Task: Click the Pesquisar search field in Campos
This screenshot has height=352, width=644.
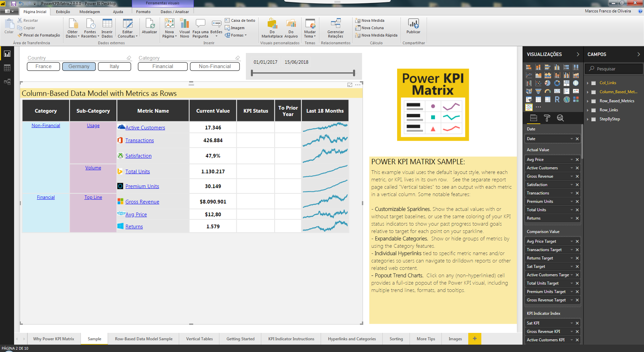Action: coord(614,69)
